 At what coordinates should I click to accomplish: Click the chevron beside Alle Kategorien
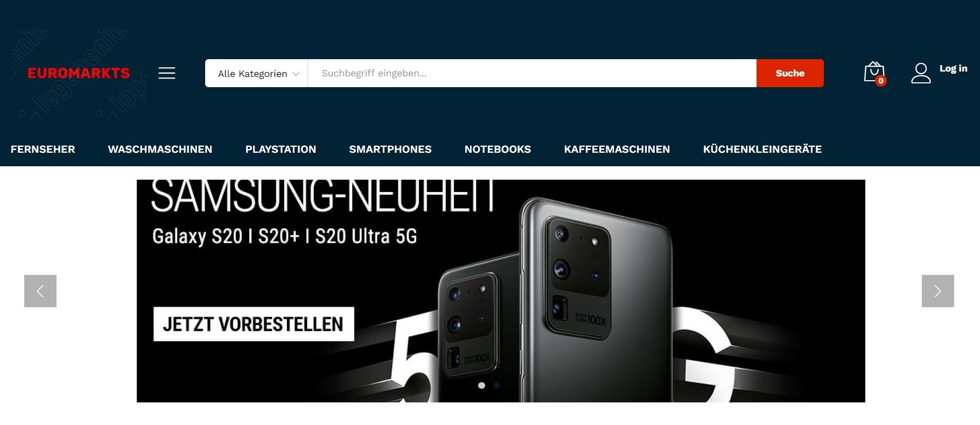point(296,74)
